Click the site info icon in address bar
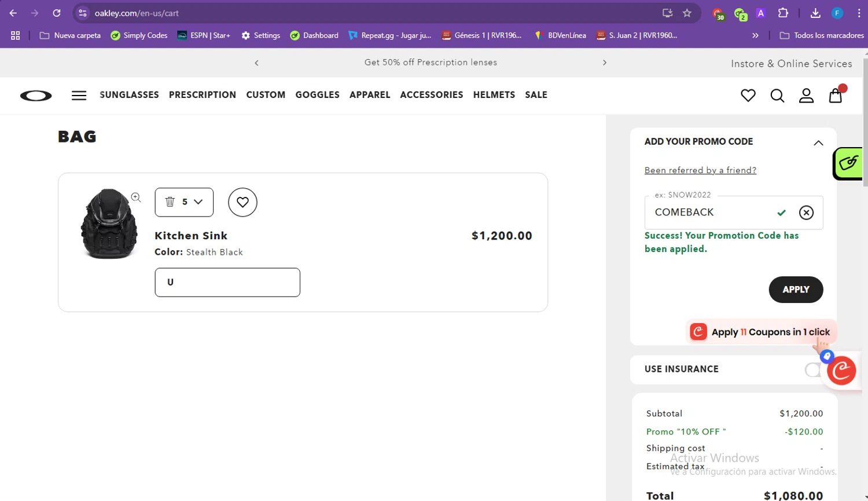Viewport: 868px width, 501px height. point(83,13)
